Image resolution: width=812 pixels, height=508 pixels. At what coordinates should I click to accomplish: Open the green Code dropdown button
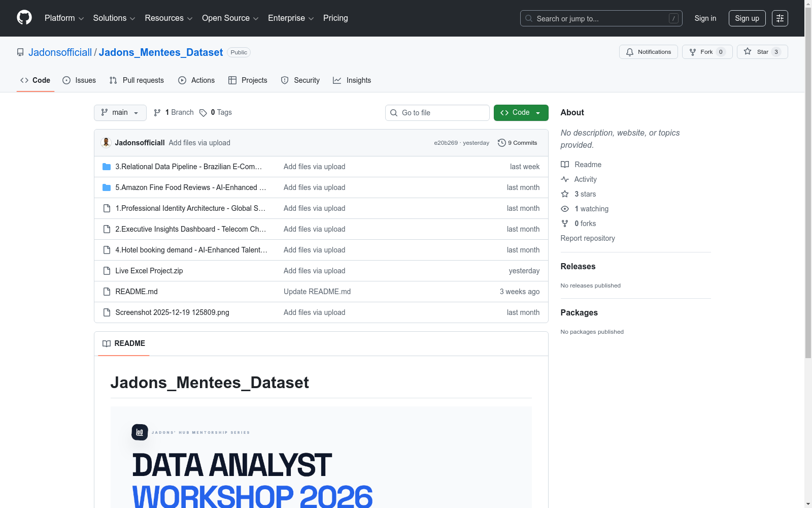(521, 113)
